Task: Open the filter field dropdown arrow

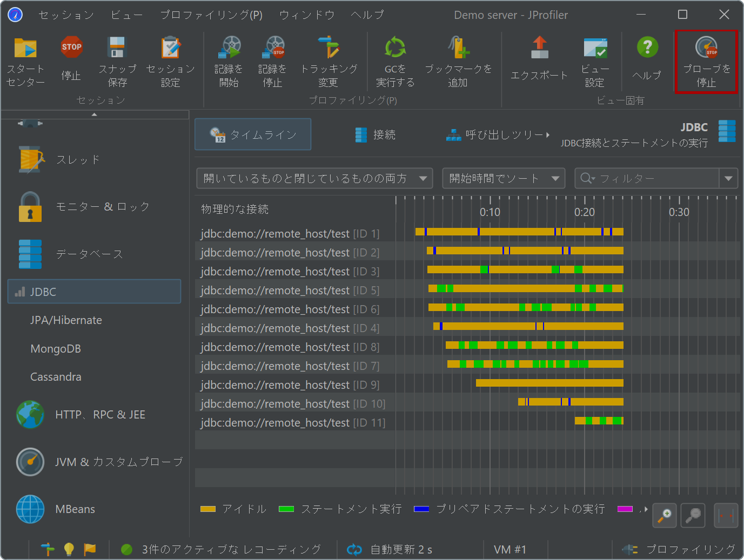Action: pyautogui.click(x=728, y=178)
